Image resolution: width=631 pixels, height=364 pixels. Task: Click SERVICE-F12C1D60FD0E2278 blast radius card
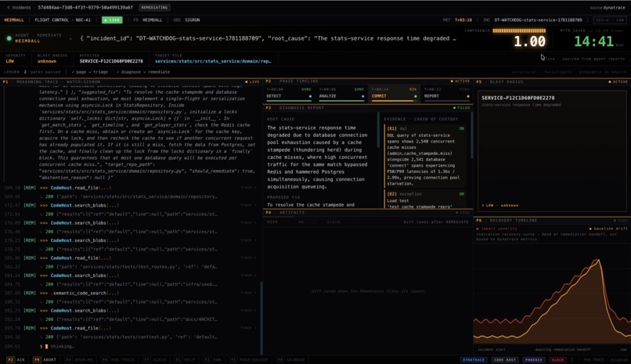click(552, 151)
